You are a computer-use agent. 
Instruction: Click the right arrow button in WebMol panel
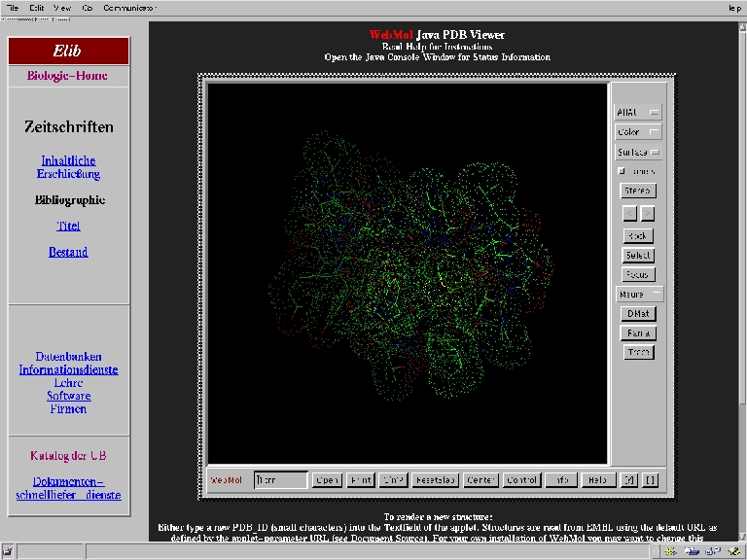pyautogui.click(x=648, y=213)
